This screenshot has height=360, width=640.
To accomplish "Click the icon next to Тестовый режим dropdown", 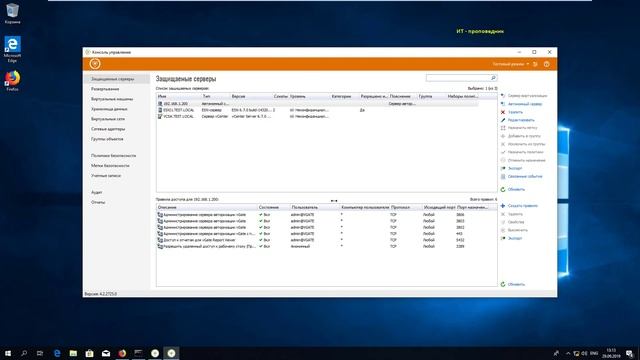I will [535, 64].
